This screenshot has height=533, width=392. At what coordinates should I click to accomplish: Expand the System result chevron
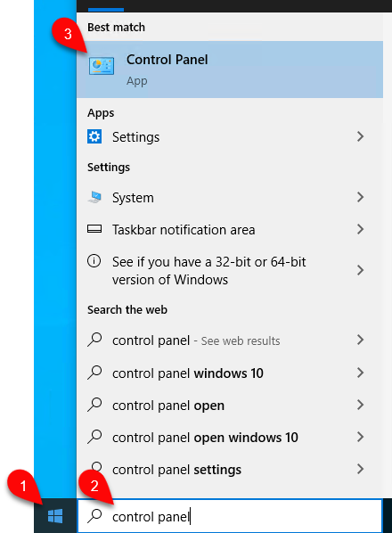360,197
